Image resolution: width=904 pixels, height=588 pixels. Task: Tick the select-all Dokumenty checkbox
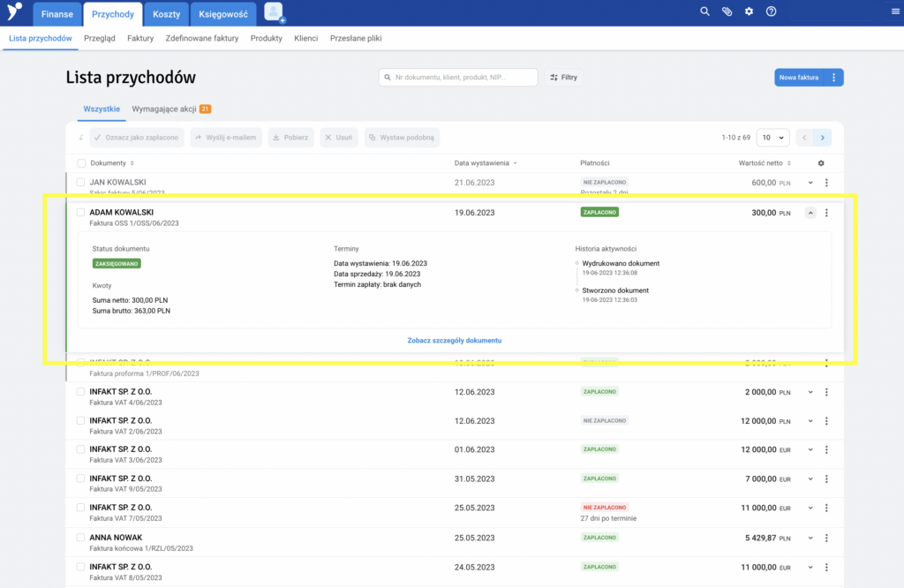(81, 163)
